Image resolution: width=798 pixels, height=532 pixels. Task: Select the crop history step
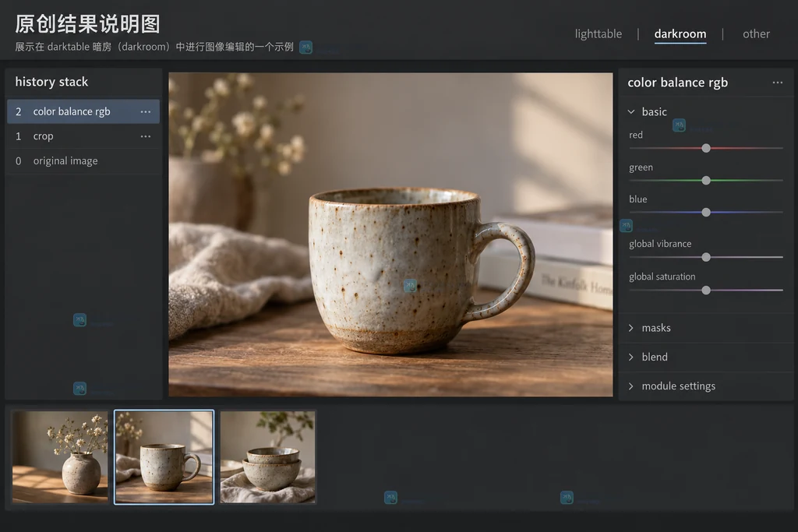(x=83, y=136)
